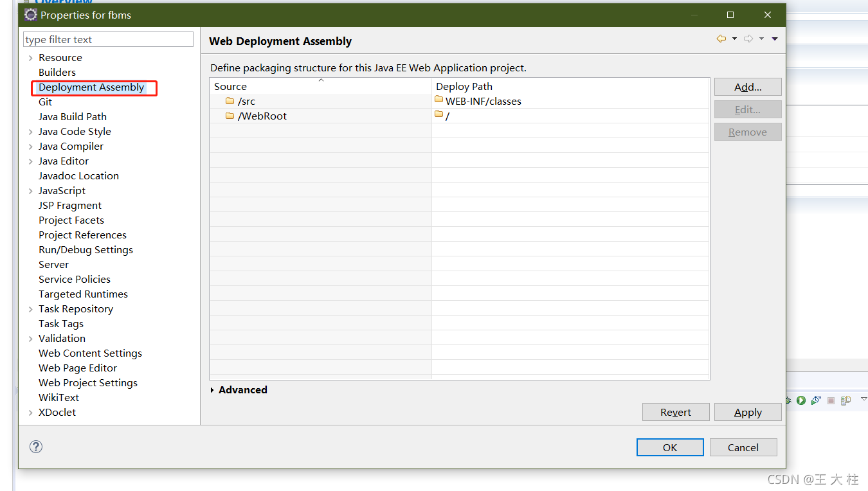Select Builders in the properties tree
The width and height of the screenshot is (868, 491).
(x=57, y=72)
